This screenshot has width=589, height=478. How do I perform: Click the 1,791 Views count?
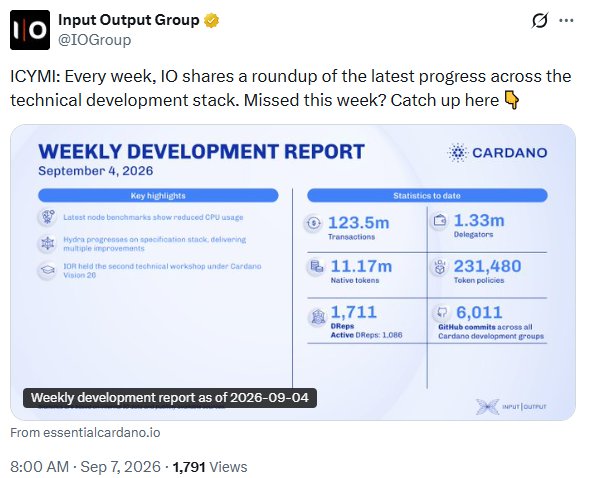click(x=210, y=467)
